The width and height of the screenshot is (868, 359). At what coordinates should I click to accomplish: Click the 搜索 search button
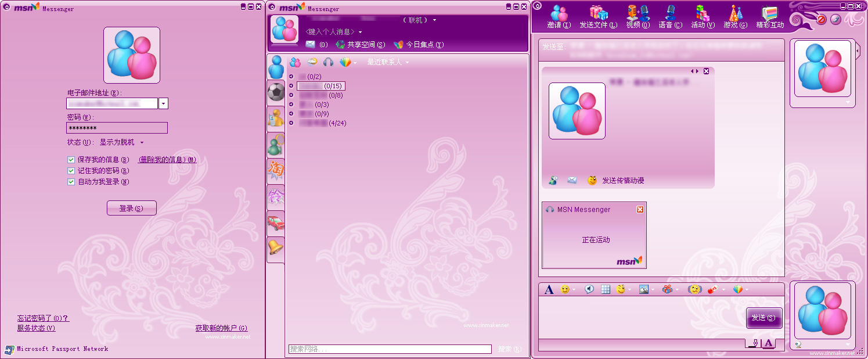[510, 349]
